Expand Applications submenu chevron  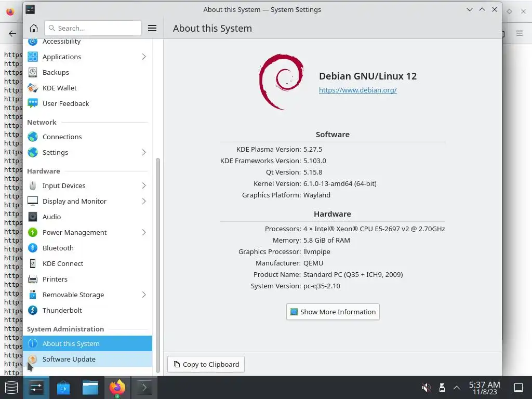point(144,57)
